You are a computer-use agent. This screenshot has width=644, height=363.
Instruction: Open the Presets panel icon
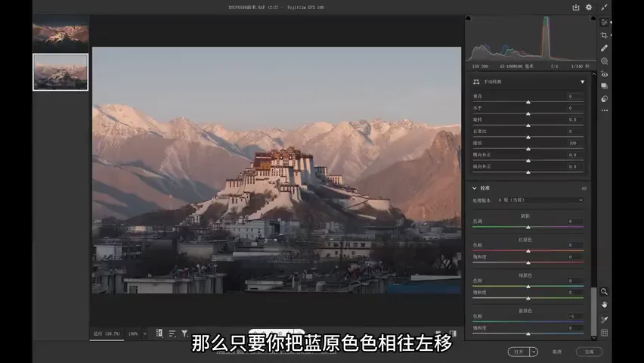(x=604, y=98)
